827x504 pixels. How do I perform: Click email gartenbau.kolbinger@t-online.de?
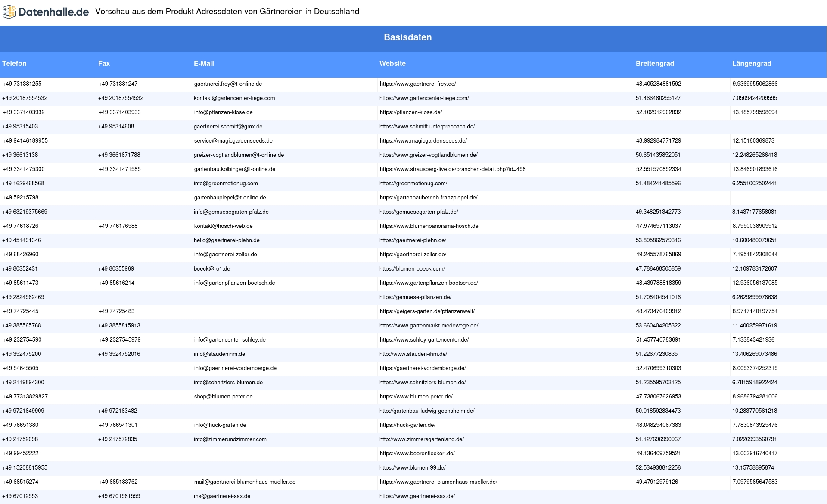point(235,169)
